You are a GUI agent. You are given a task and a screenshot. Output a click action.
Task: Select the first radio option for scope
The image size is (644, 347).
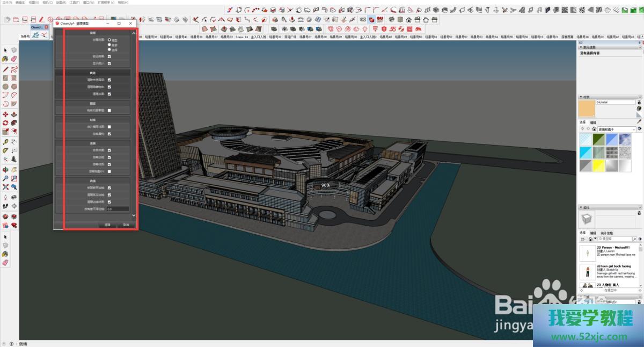[x=109, y=40]
